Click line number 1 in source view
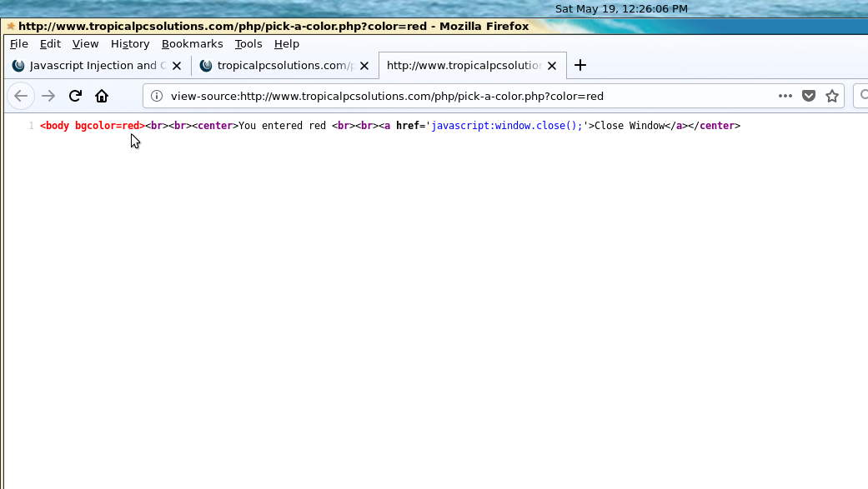The width and height of the screenshot is (868, 489). pyautogui.click(x=31, y=126)
